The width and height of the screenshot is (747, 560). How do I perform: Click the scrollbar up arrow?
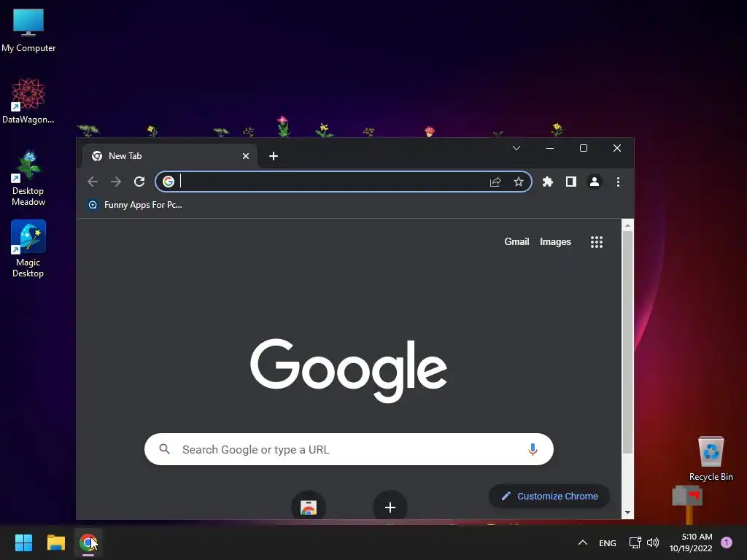pyautogui.click(x=627, y=225)
